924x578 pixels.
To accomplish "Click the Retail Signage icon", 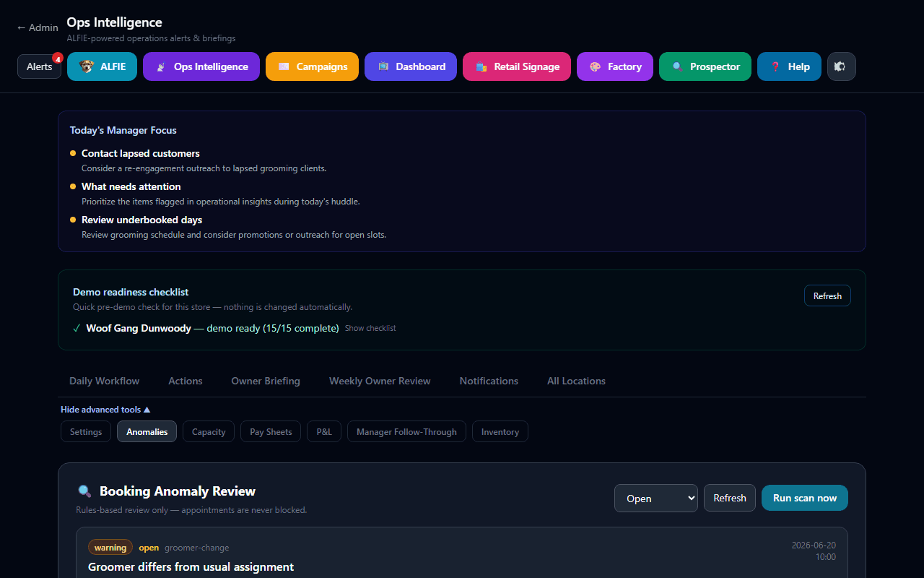I will point(481,66).
